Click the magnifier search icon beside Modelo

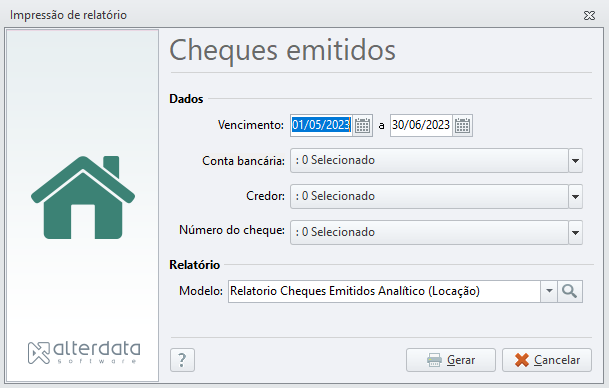click(x=570, y=291)
